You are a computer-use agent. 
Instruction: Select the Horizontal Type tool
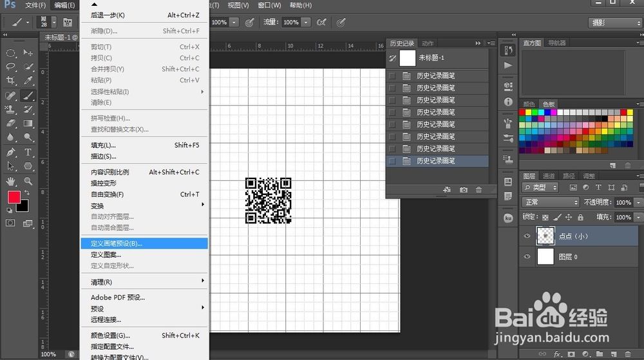pos(28,152)
